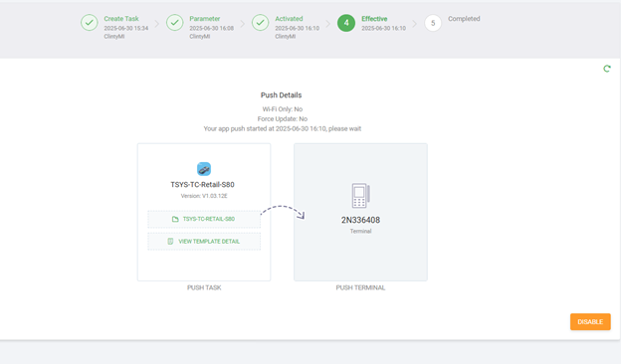
Task: Click the Terminal label under 2N336408
Action: coord(360,231)
